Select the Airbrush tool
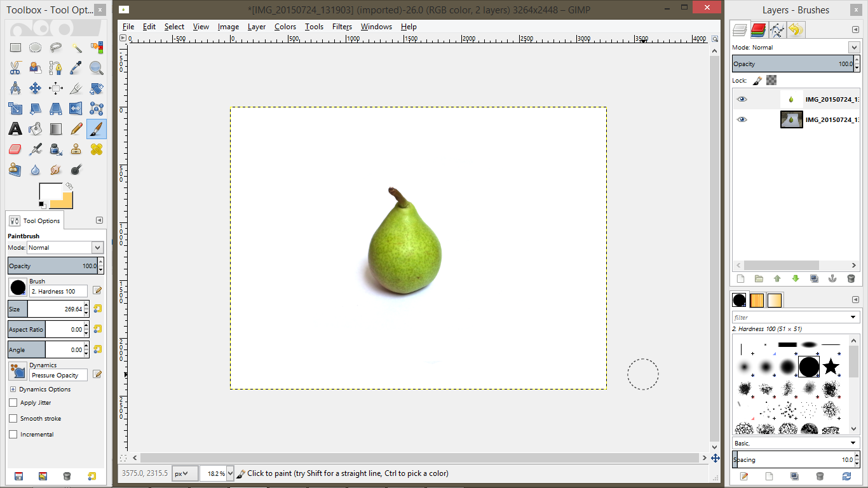868x488 pixels. 36,149
